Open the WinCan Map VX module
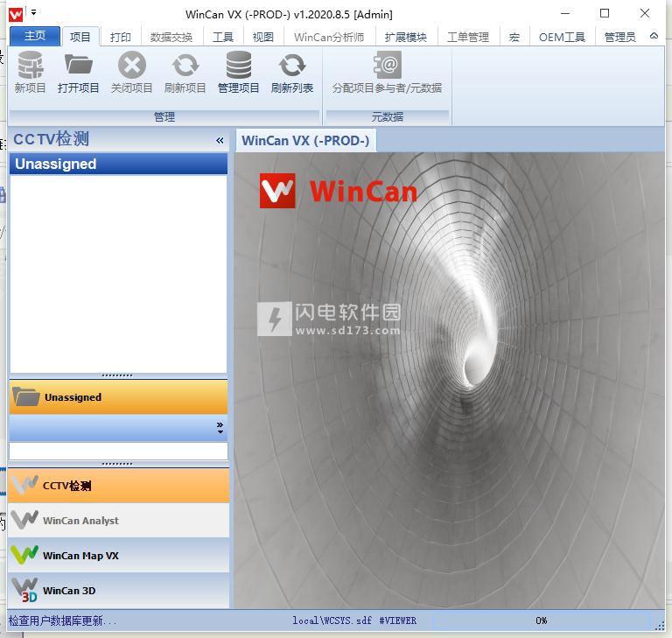Image resolution: width=672 pixels, height=638 pixels. pyautogui.click(x=119, y=555)
